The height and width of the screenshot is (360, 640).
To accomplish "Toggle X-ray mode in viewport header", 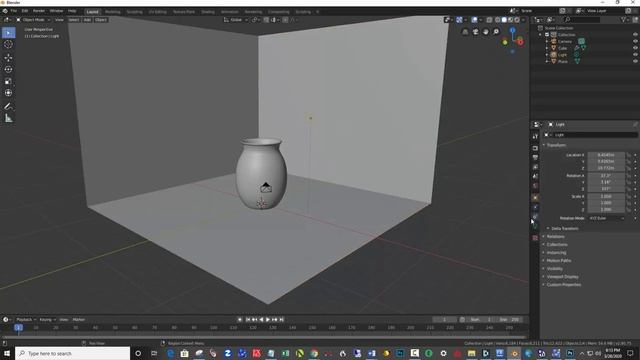I will point(489,20).
